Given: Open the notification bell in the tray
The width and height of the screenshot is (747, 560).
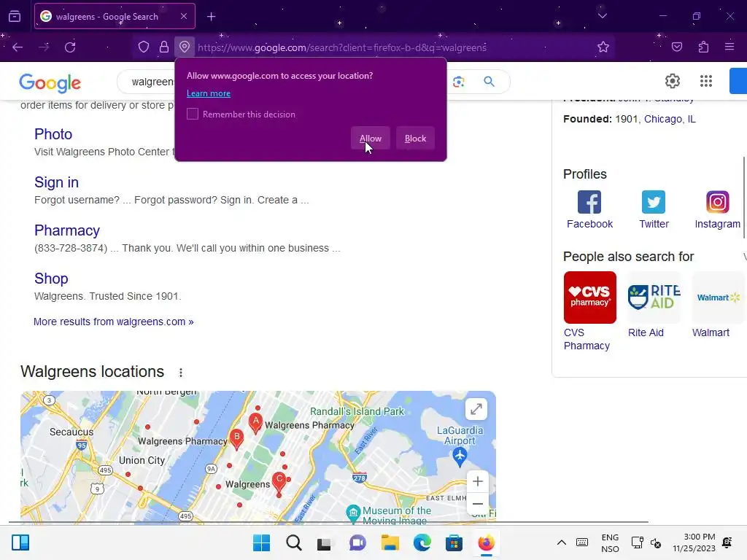Looking at the screenshot, I should pos(727,542).
